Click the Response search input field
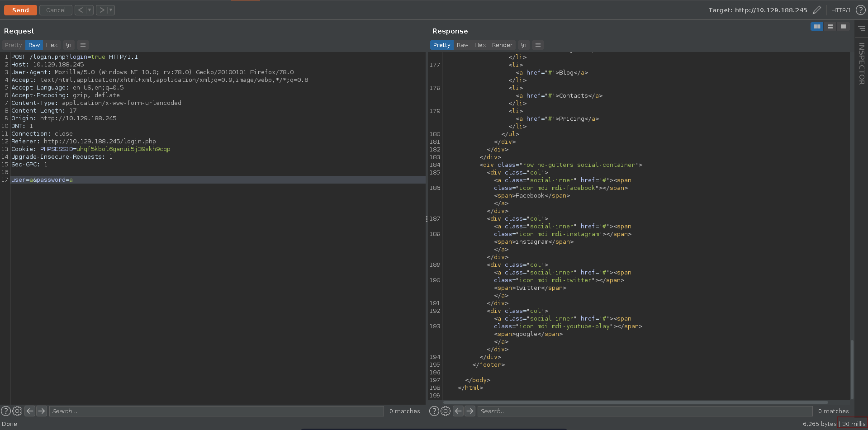The image size is (868, 430). click(x=645, y=411)
